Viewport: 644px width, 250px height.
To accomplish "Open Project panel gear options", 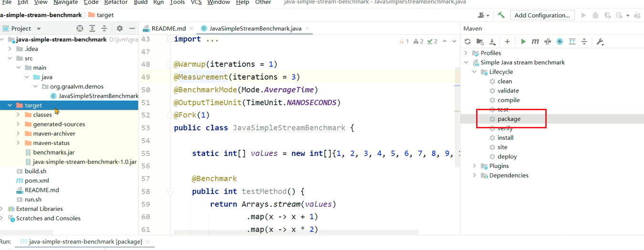I will tap(120, 29).
